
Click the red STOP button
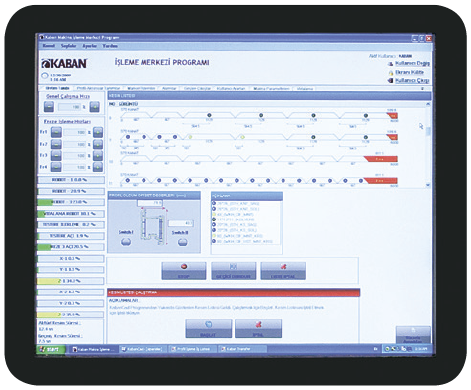(184, 271)
